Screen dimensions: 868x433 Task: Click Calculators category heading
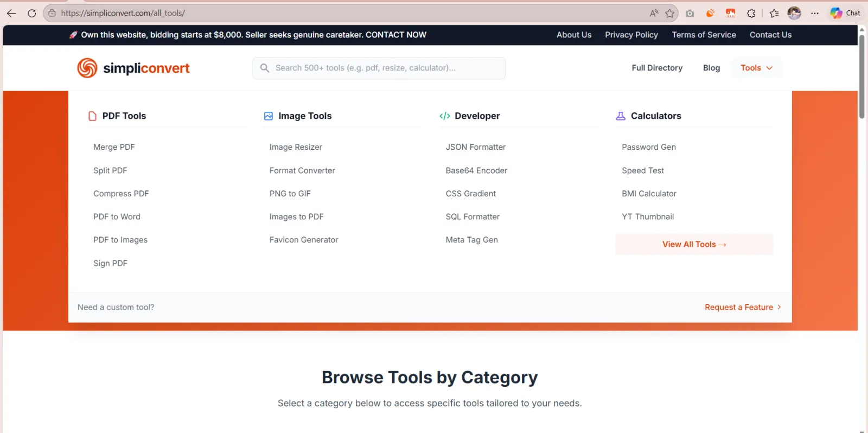(656, 116)
